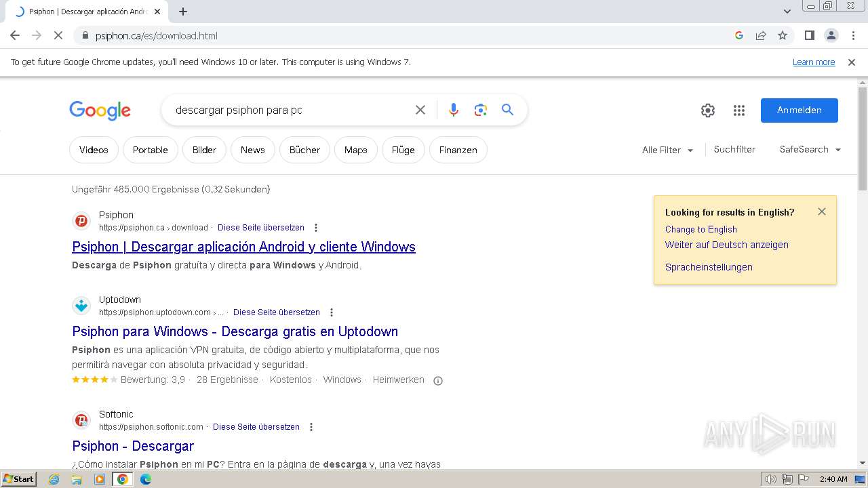Select the Finanzen filter

[458, 150]
